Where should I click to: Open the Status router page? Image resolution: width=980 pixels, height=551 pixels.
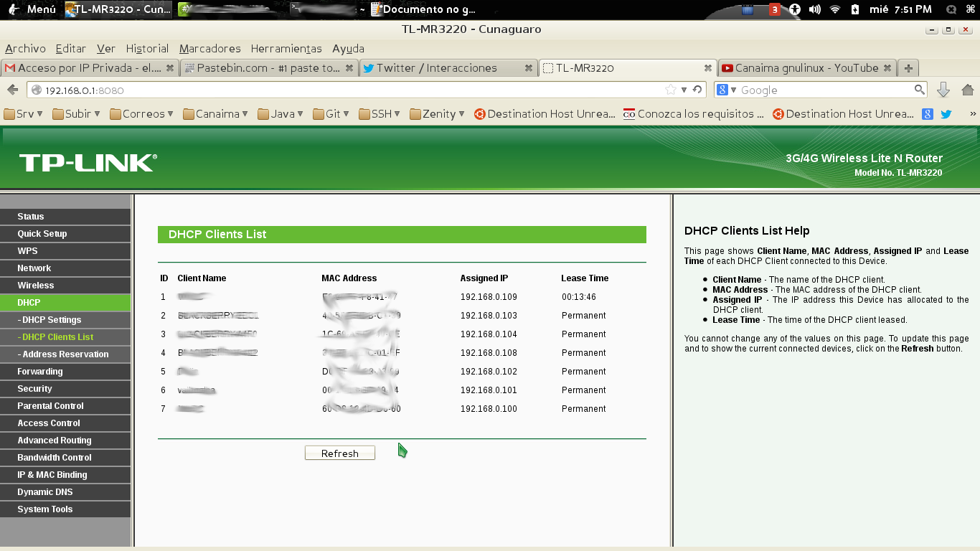(65, 217)
